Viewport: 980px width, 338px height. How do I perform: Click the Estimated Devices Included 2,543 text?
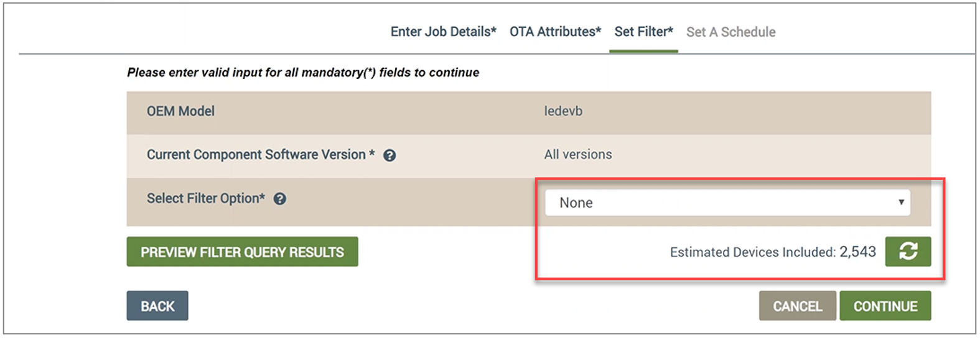[773, 252]
